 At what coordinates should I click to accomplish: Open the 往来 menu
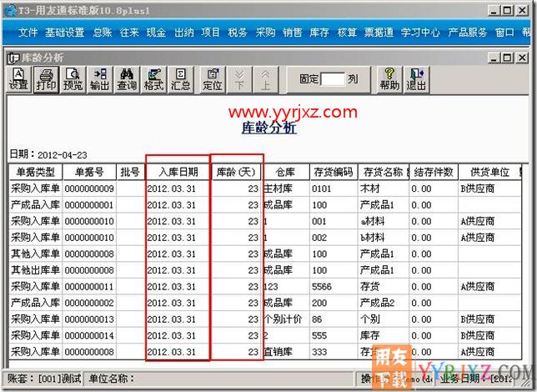tap(129, 33)
